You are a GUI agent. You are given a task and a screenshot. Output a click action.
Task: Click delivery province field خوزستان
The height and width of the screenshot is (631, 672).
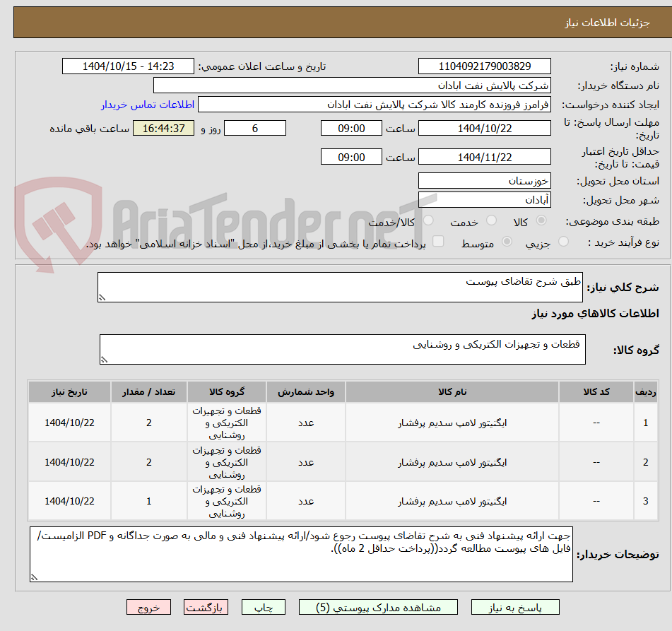(484, 181)
